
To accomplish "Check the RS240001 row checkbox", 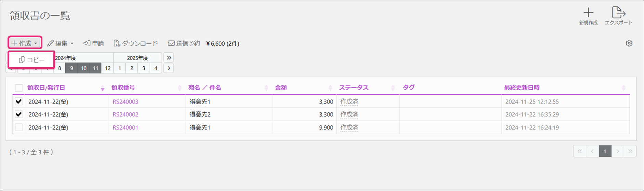I will (19, 127).
